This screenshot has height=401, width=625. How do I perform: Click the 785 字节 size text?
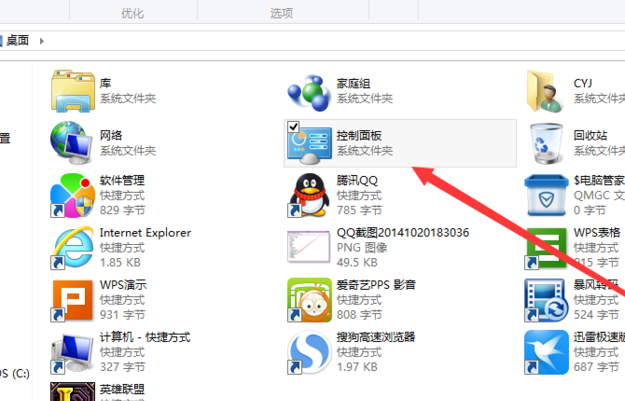[x=360, y=210]
